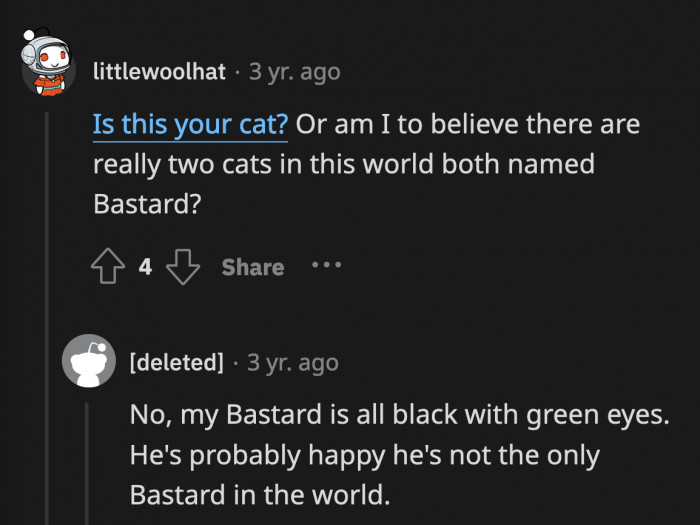Viewport: 700px width, 525px height.
Task: Collapse littlewoolhat's thread via its vertical line
Action: point(47,318)
